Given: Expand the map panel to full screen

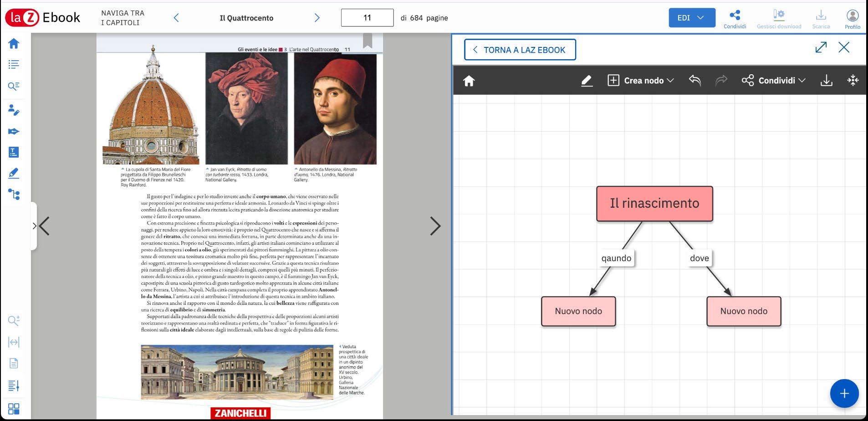Looking at the screenshot, I should point(821,47).
